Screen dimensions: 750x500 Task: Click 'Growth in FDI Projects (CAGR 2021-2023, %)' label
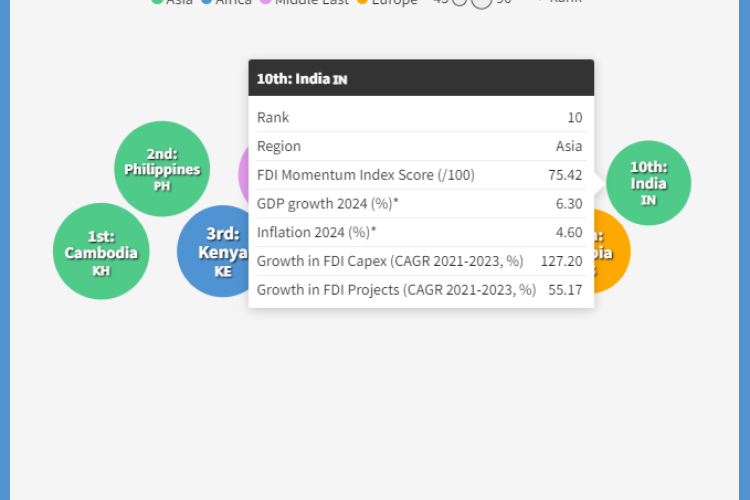[396, 290]
